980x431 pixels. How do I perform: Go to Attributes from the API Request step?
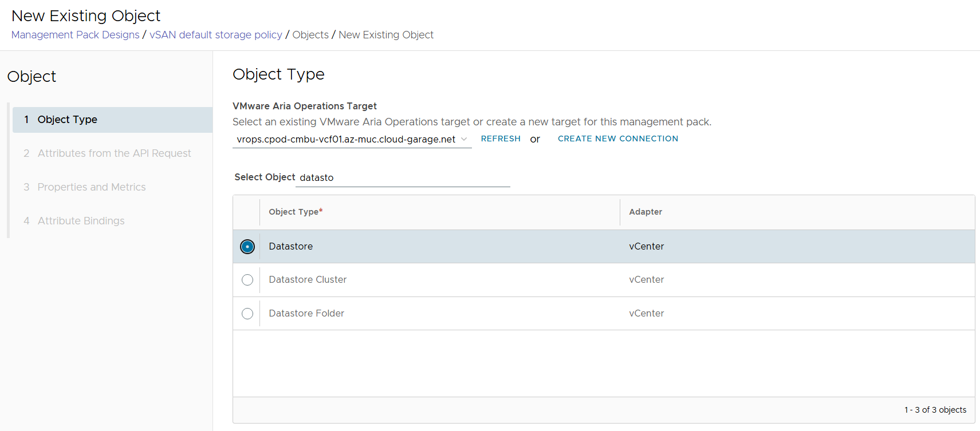(114, 153)
